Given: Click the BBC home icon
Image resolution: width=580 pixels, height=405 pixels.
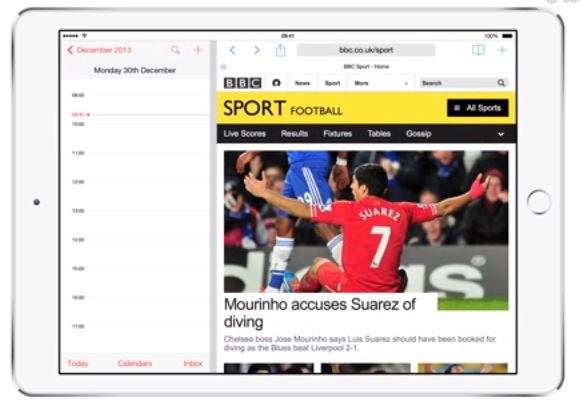Looking at the screenshot, I should [276, 83].
